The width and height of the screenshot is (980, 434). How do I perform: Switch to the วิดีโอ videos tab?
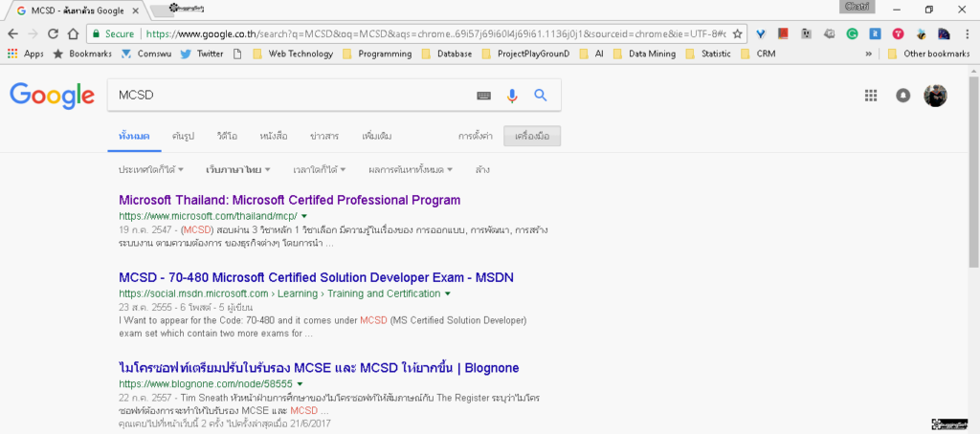coord(227,136)
